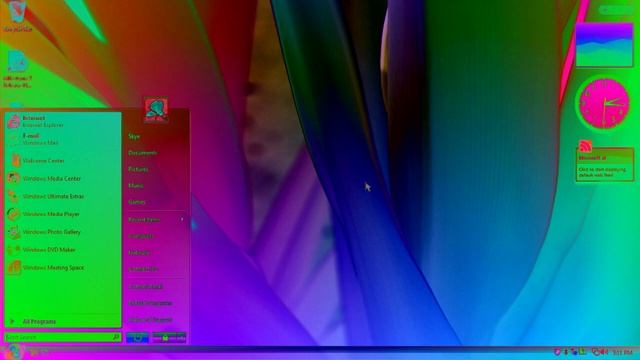Open the user's personal folder link
The image size is (640, 360).
[x=134, y=136]
